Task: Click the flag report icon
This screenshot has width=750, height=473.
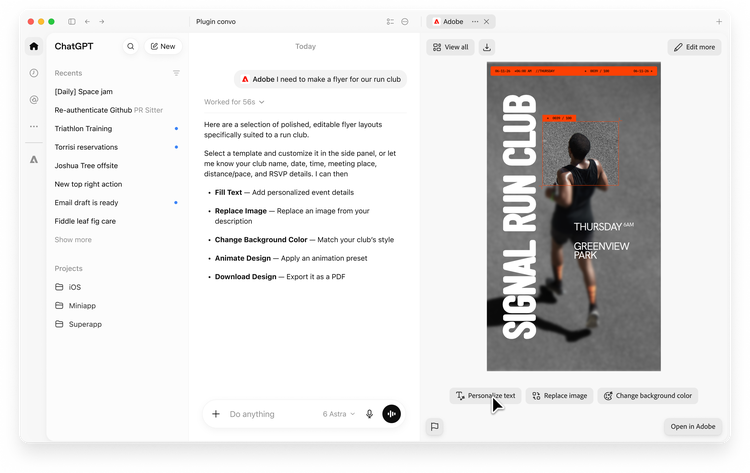Action: 434,427
